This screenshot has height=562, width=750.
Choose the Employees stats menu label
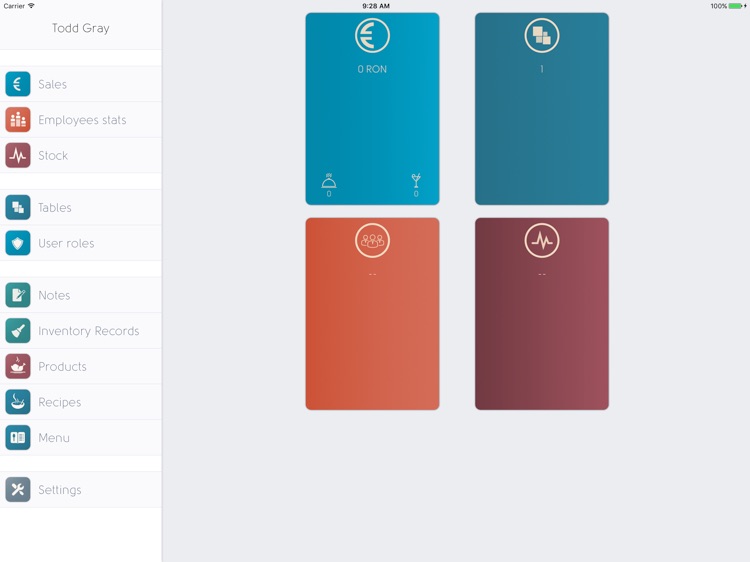[x=82, y=120]
